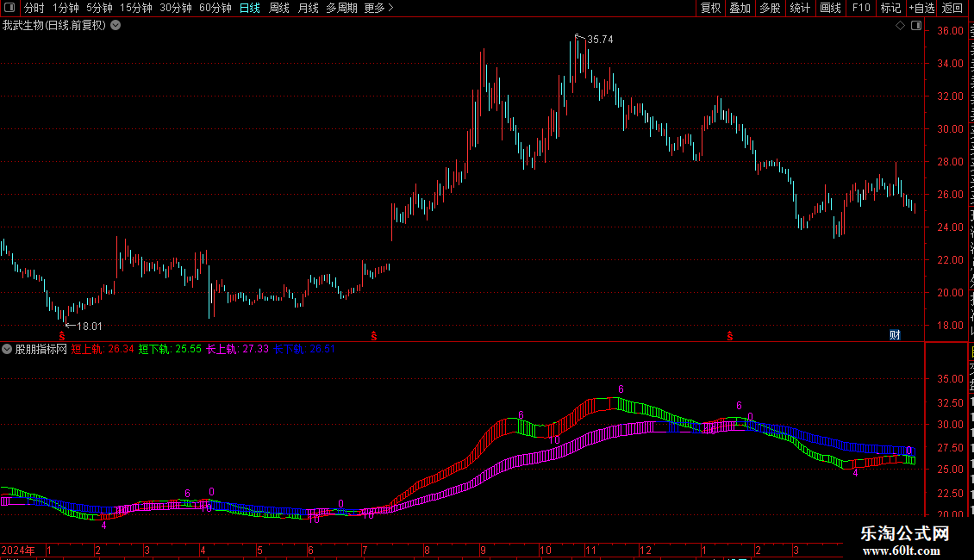Click the 长下轨 26.51 indicator value
The height and width of the screenshot is (560, 974).
coord(304,349)
